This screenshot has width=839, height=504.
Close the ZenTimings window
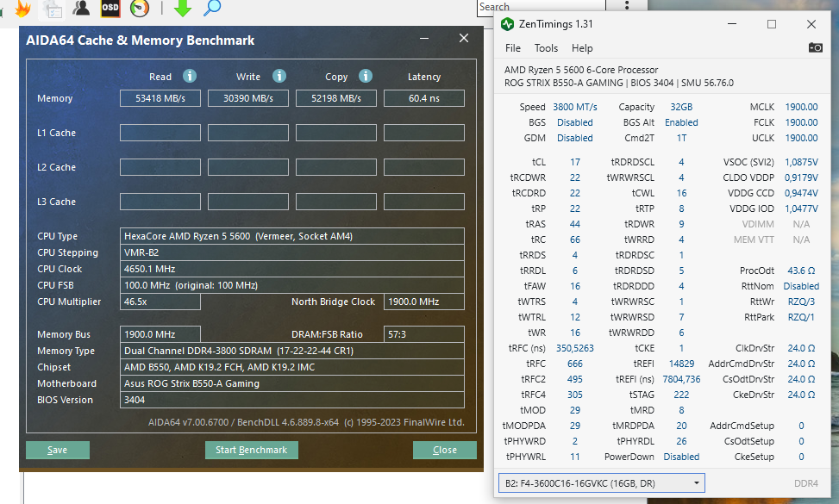(811, 24)
